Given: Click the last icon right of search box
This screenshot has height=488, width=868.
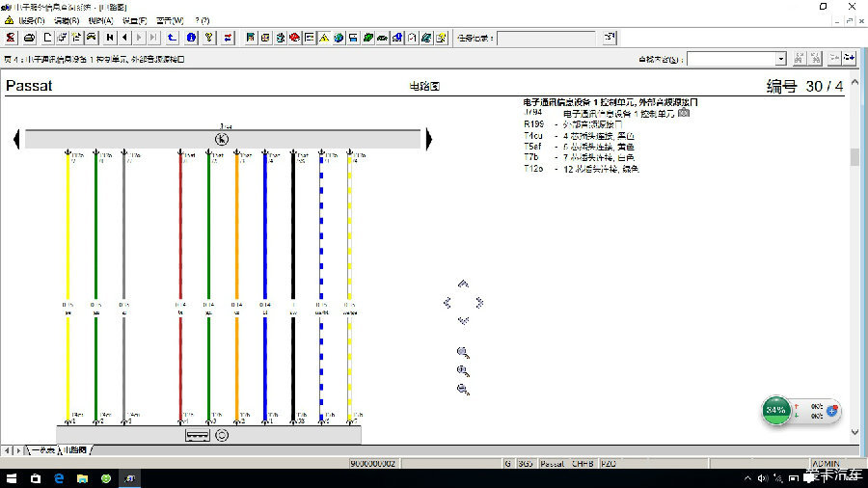Looking at the screenshot, I should tap(850, 58).
